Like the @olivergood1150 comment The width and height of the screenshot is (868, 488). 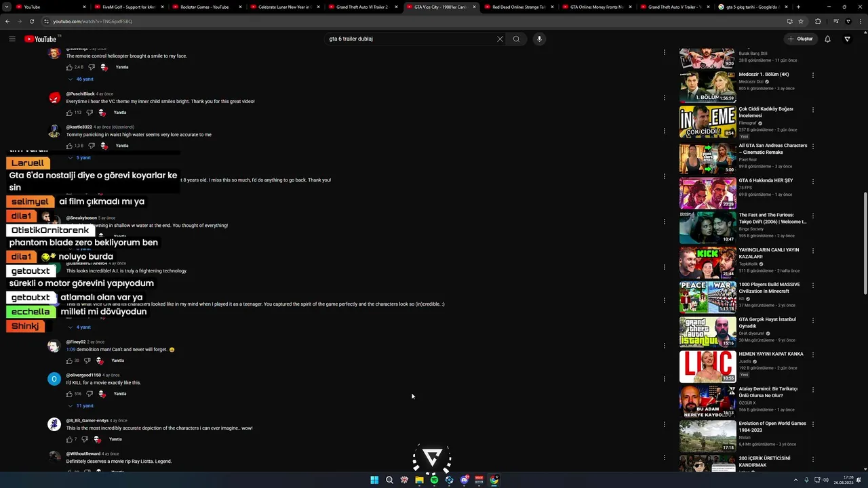pyautogui.click(x=69, y=394)
